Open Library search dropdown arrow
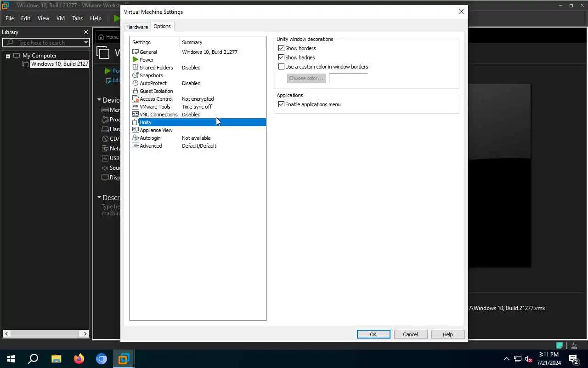Image resolution: width=588 pixels, height=368 pixels. point(86,43)
